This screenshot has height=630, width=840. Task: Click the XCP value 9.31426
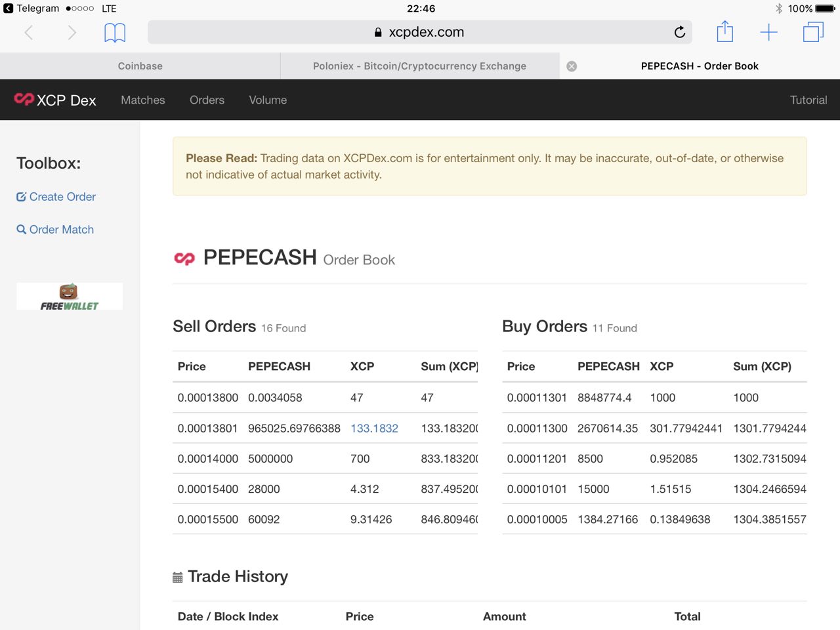click(x=371, y=519)
